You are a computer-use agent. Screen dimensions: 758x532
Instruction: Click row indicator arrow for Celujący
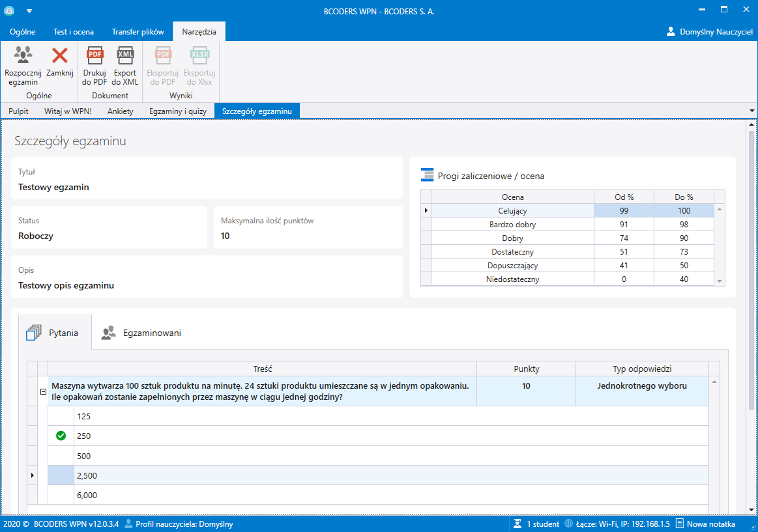[426, 210]
